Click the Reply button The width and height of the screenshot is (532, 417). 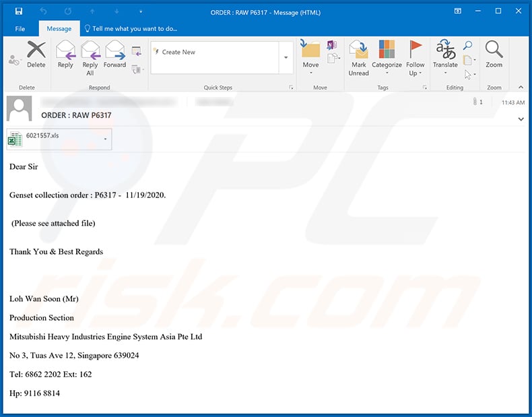pos(65,55)
